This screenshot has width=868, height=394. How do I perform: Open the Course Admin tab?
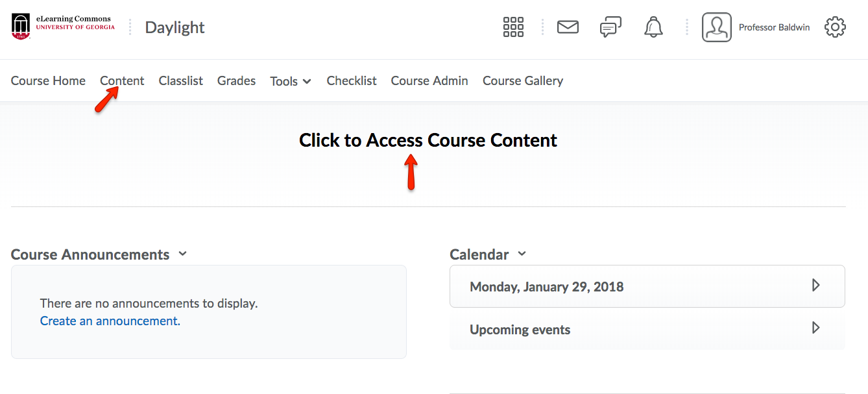429,80
